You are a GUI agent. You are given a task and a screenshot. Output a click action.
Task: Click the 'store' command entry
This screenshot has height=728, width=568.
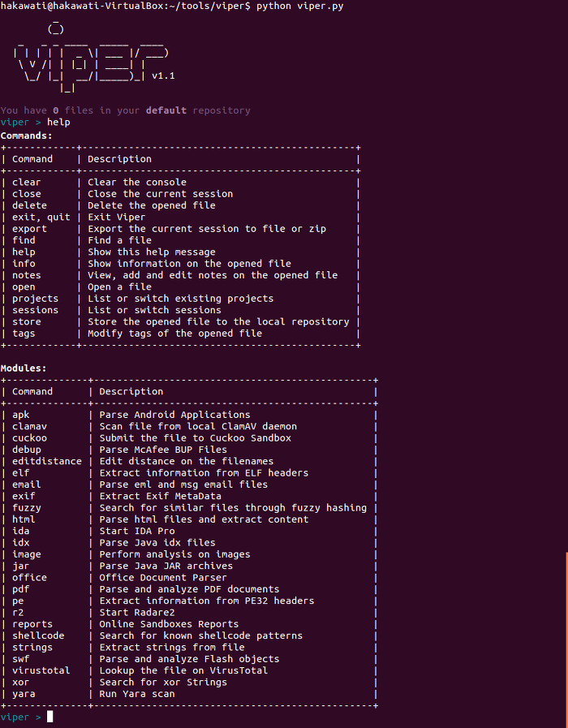tap(27, 321)
